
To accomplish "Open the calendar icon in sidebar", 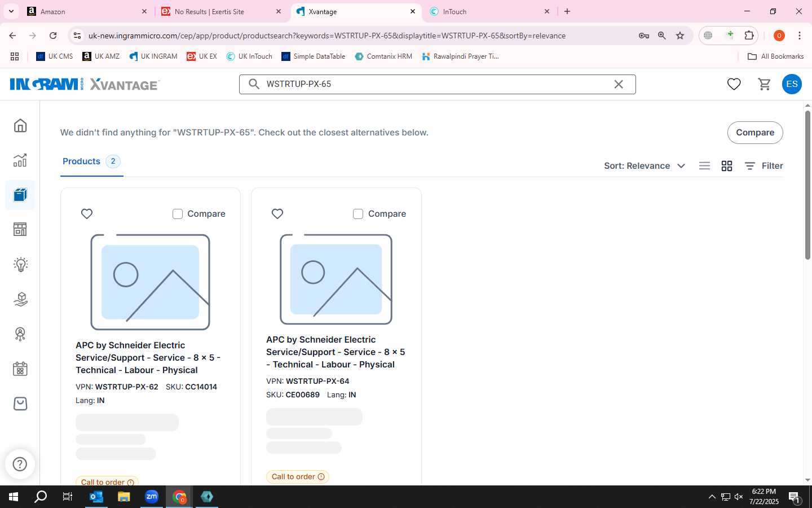I will (20, 369).
